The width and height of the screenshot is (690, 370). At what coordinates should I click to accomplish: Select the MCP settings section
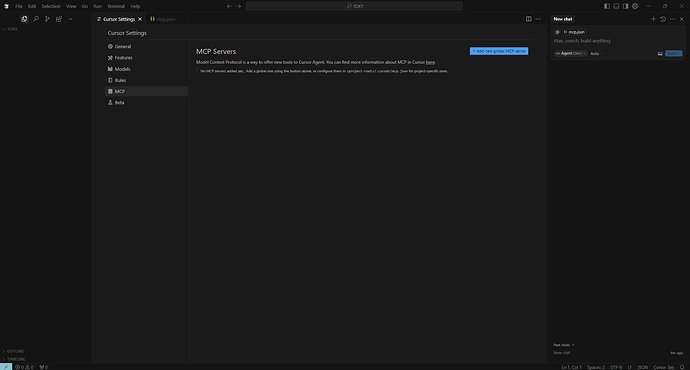tap(147, 91)
